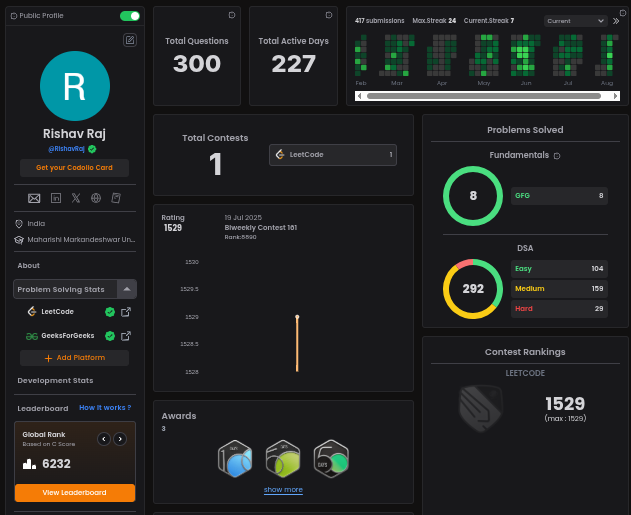Click the heatmap scrollbar left arrow
The width and height of the screenshot is (631, 515).
point(359,96)
